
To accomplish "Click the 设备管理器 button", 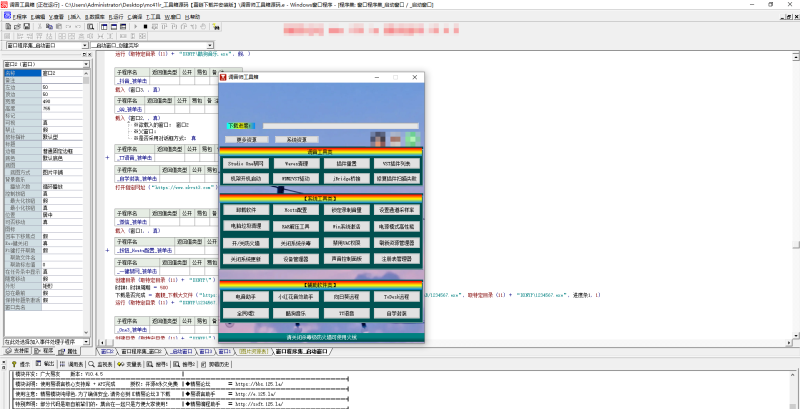I will click(x=296, y=259).
